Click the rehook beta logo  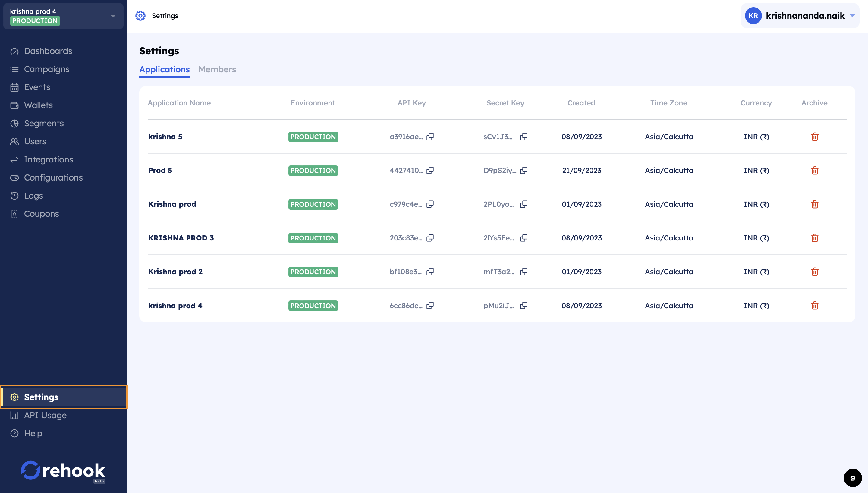tap(63, 471)
